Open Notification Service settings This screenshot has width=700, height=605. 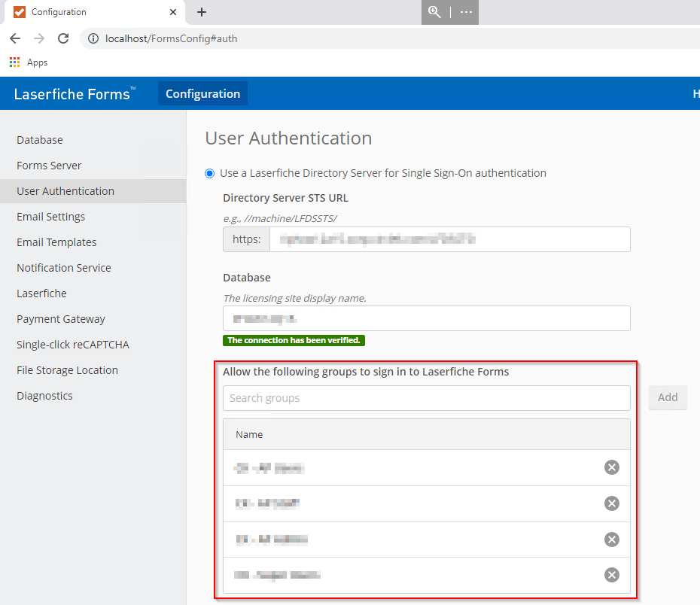pyautogui.click(x=93, y=268)
